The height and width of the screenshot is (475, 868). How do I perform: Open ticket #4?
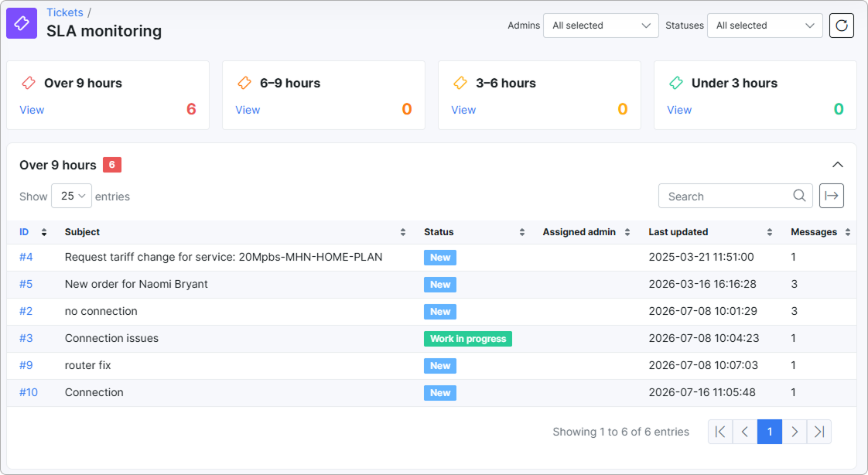pos(26,257)
